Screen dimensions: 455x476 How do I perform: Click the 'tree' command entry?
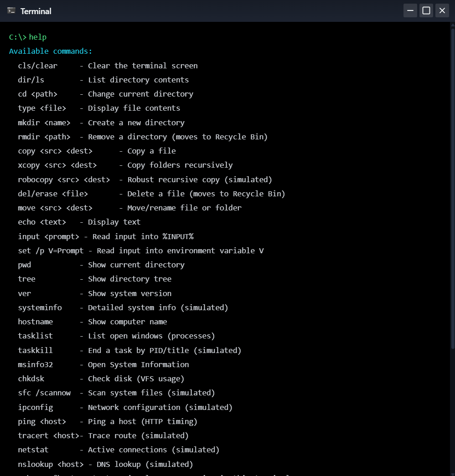[27, 279]
